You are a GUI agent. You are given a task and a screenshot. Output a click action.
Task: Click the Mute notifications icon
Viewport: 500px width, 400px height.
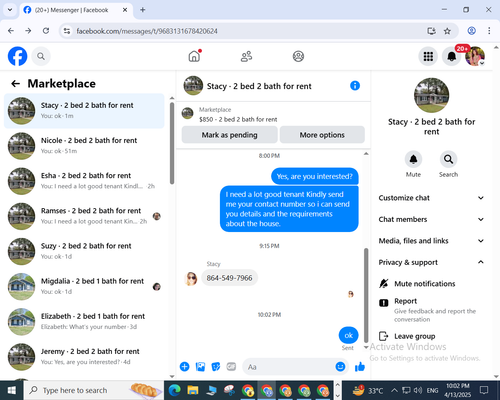pyautogui.click(x=384, y=284)
